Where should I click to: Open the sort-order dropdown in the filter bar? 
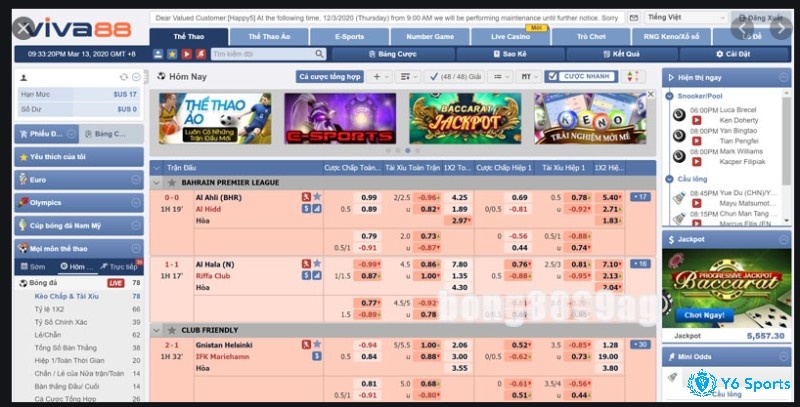coord(409,77)
